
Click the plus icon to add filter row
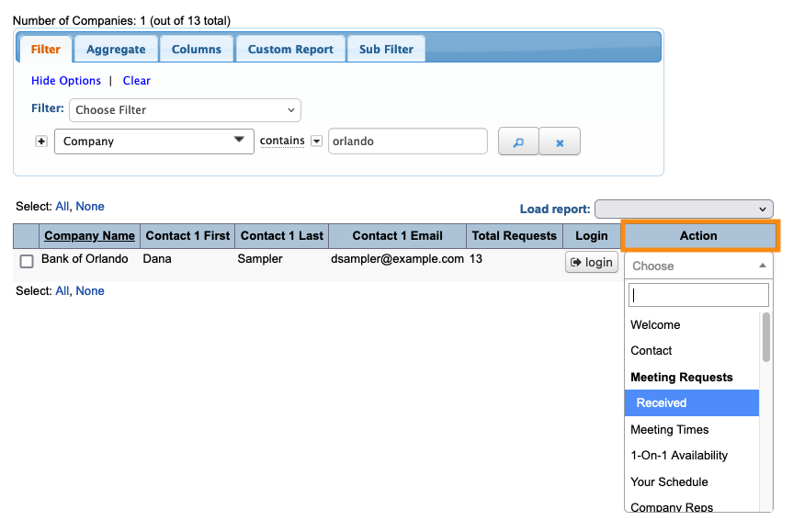click(x=41, y=141)
